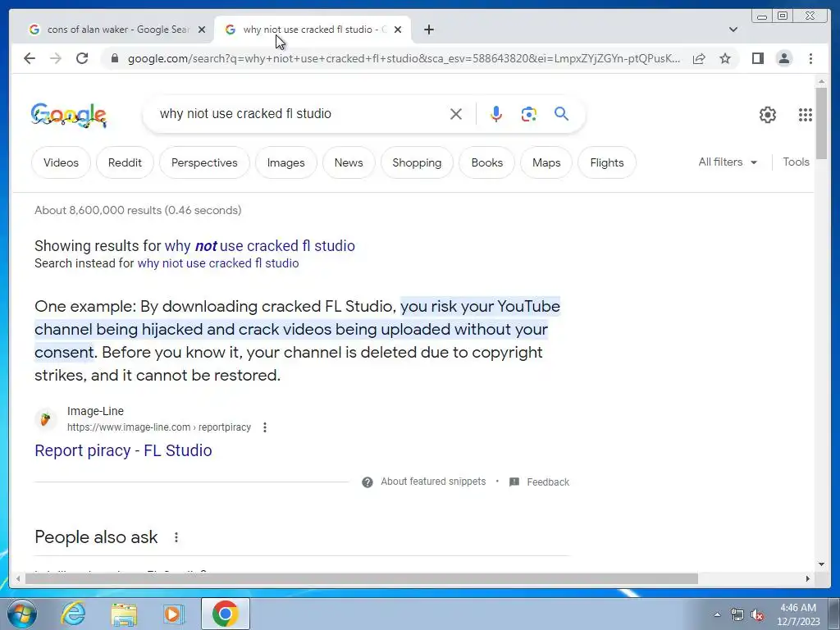Open the Chrome three-dot menu

810,58
